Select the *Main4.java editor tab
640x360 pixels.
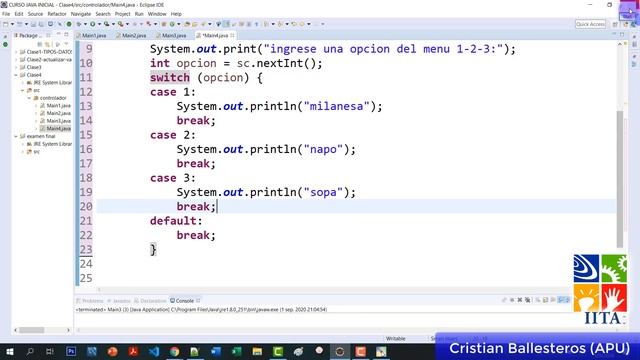(x=215, y=36)
